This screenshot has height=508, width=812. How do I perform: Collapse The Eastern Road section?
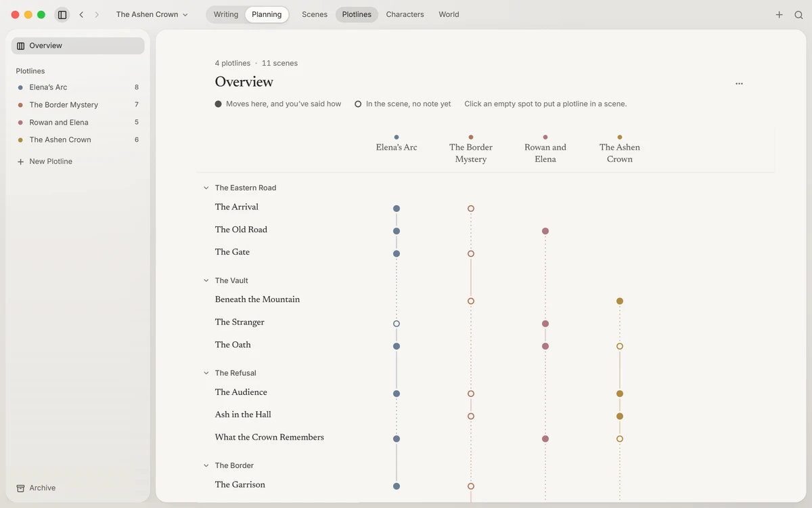(x=206, y=188)
